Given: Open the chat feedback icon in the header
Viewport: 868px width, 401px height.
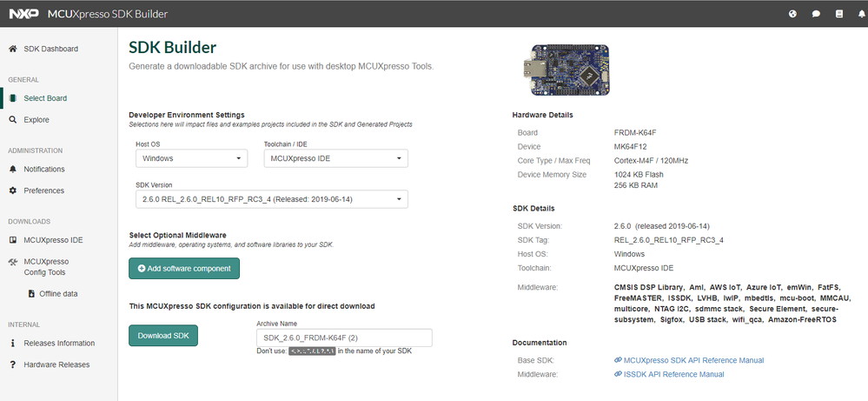Looking at the screenshot, I should click(x=816, y=15).
